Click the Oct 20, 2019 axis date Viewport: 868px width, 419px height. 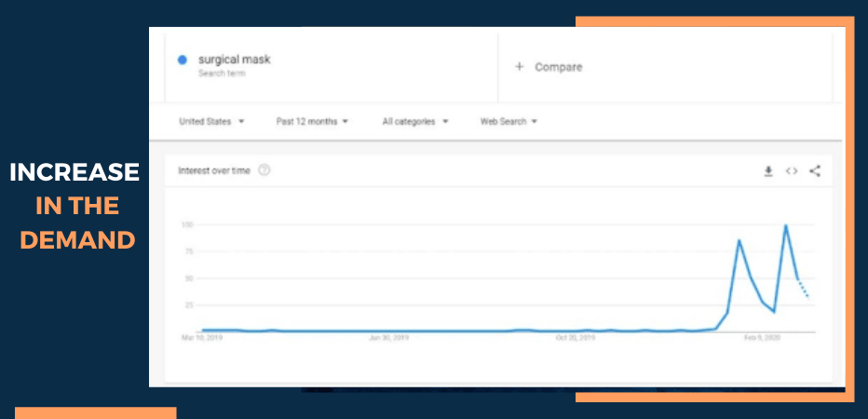[575, 338]
